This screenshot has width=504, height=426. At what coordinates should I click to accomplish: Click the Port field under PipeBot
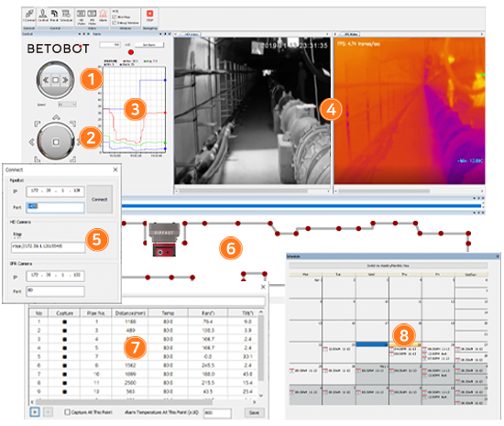(x=55, y=207)
